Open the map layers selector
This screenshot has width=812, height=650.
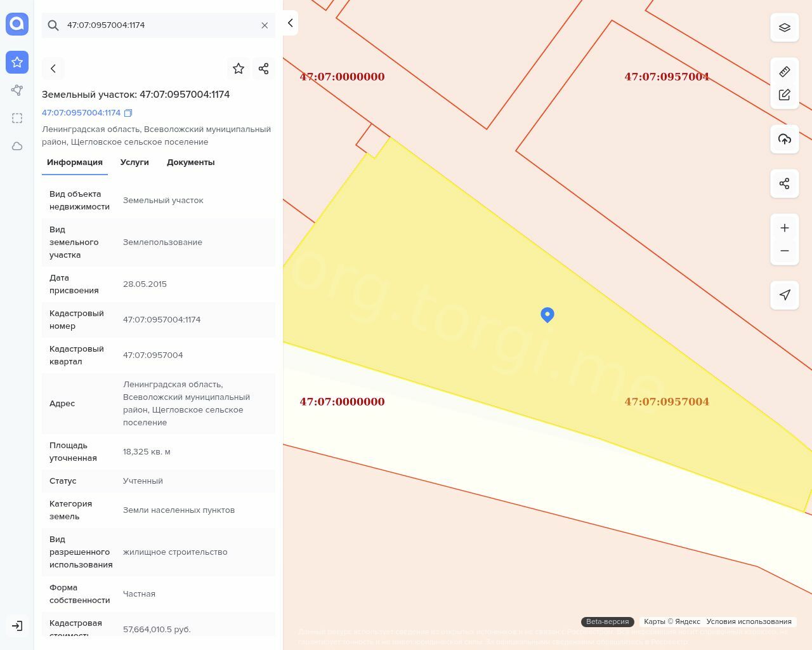(784, 28)
